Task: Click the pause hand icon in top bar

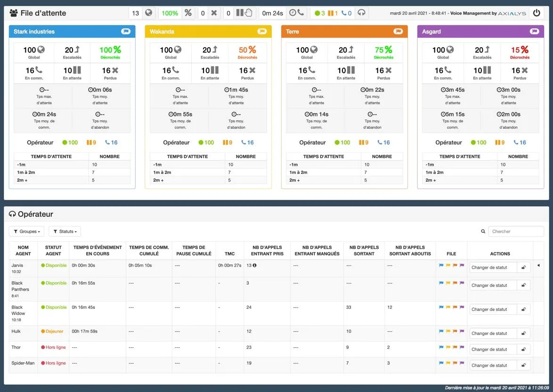Action: (244, 13)
